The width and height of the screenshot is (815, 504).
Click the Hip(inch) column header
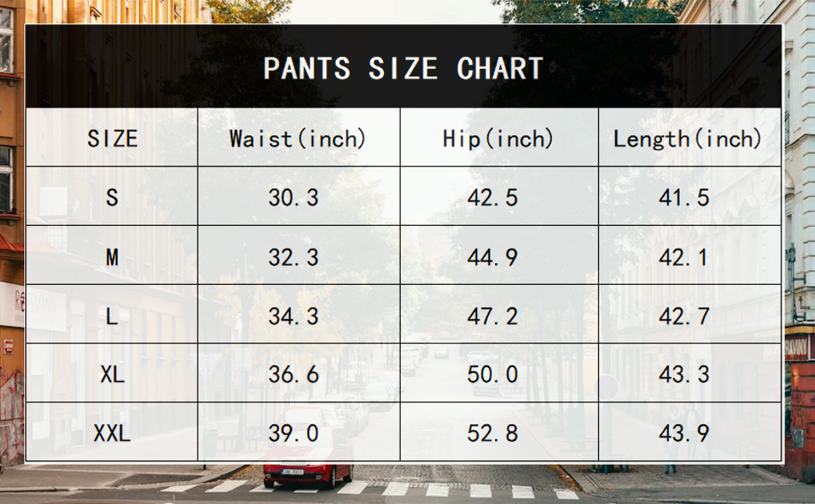pos(498,139)
